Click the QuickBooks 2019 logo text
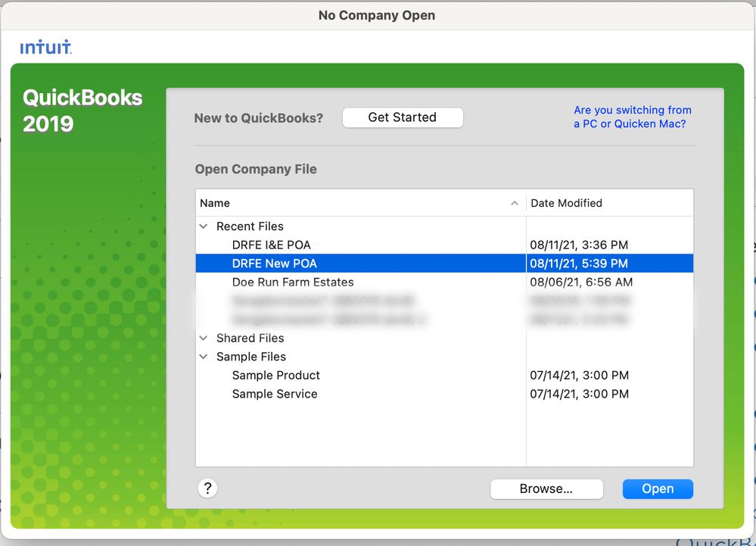The height and width of the screenshot is (546, 756). (82, 111)
